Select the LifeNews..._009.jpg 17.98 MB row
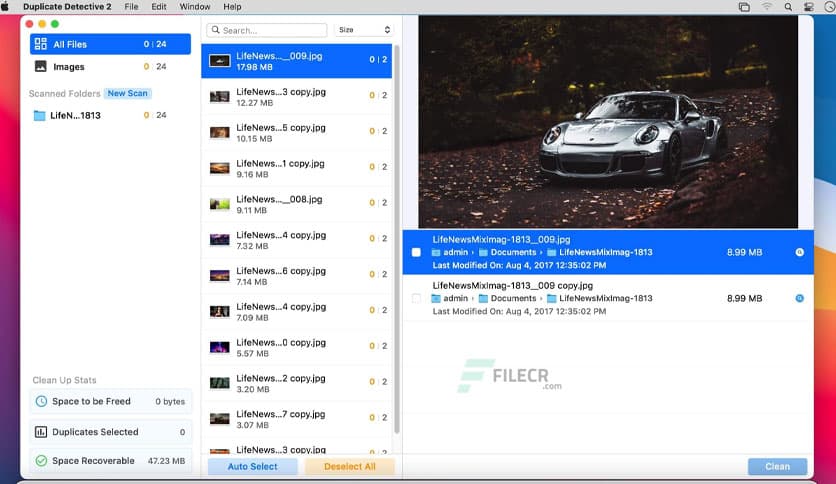This screenshot has height=484, width=836. pyautogui.click(x=296, y=61)
